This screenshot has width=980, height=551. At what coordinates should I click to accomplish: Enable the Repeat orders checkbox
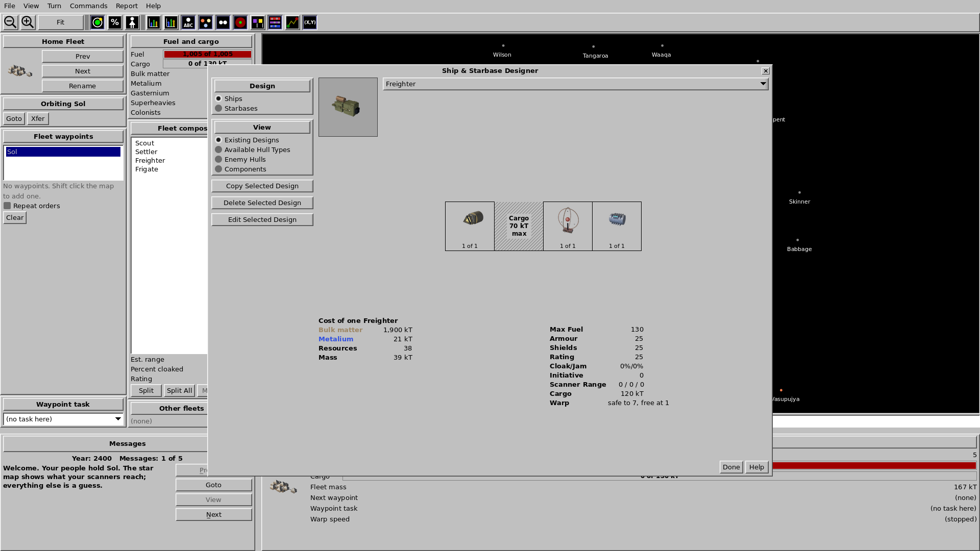click(x=7, y=206)
